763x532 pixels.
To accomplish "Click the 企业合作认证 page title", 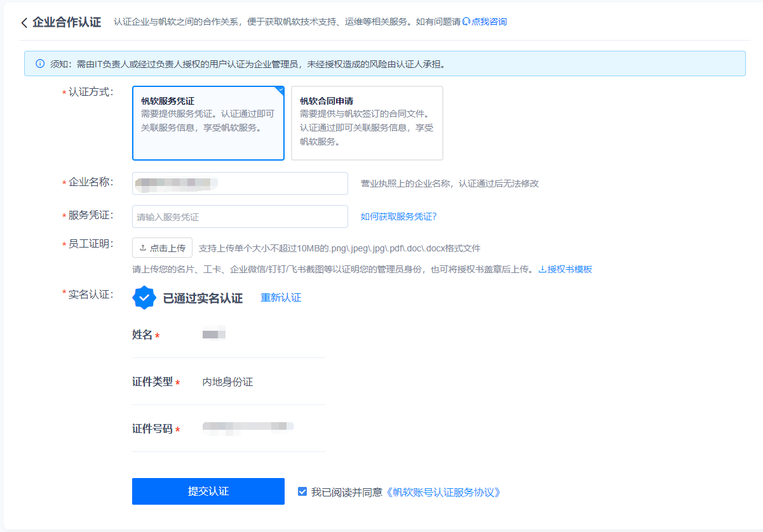I will pyautogui.click(x=67, y=22).
